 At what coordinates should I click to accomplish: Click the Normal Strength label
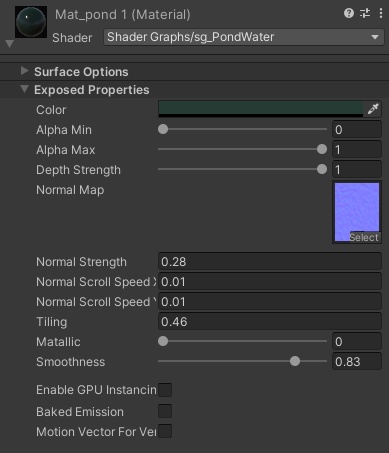(x=81, y=262)
